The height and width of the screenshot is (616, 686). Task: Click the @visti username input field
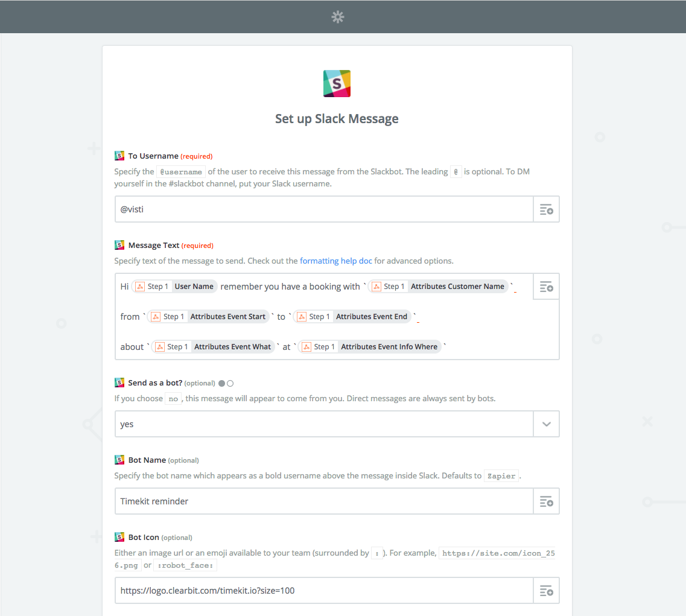point(324,209)
